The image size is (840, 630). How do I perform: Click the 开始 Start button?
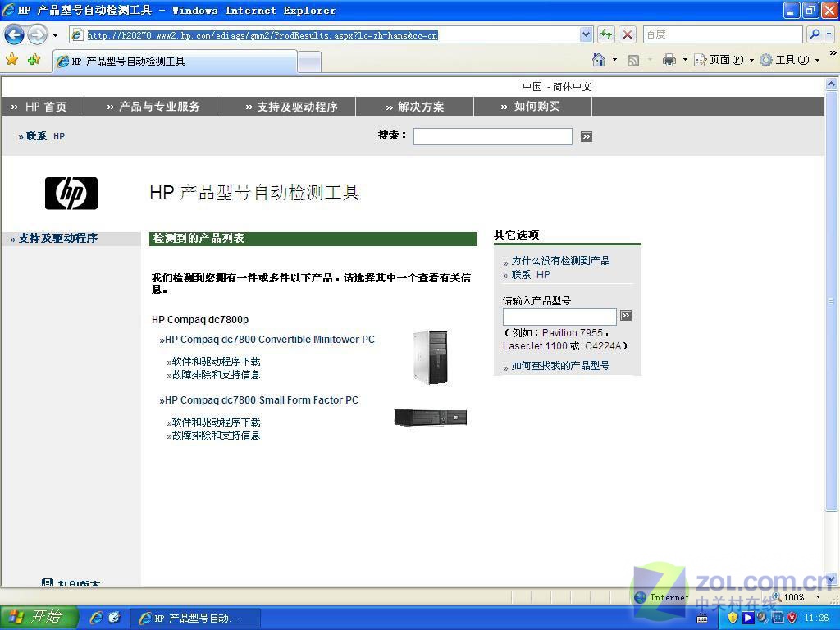38,617
